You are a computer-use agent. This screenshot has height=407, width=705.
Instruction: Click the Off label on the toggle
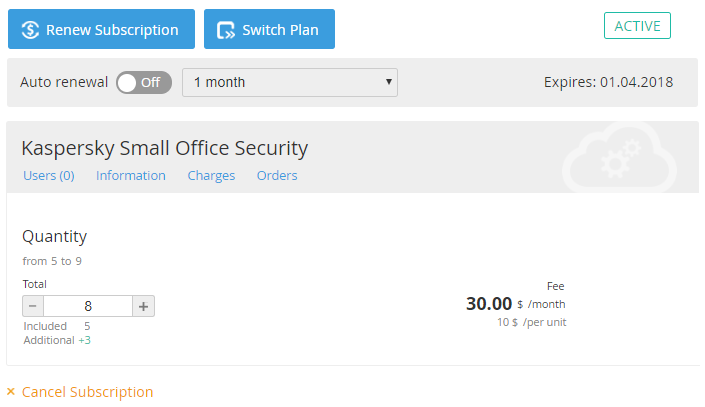click(151, 83)
